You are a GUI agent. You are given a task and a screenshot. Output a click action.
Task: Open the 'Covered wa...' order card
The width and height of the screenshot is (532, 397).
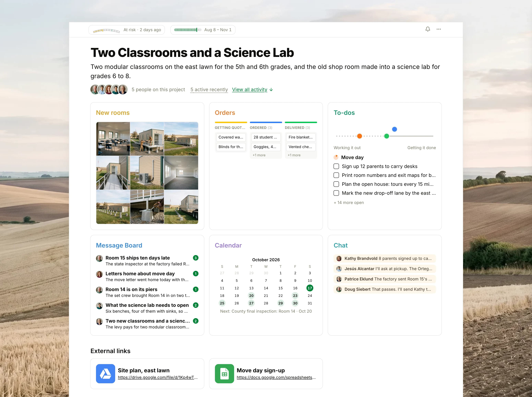pyautogui.click(x=231, y=137)
